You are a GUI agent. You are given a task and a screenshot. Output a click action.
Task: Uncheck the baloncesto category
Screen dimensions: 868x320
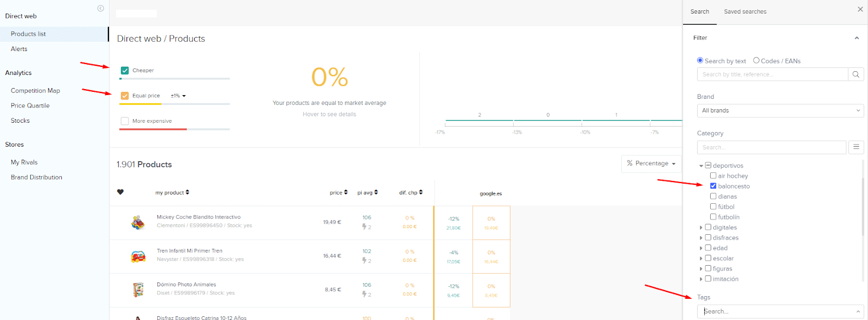(713, 186)
